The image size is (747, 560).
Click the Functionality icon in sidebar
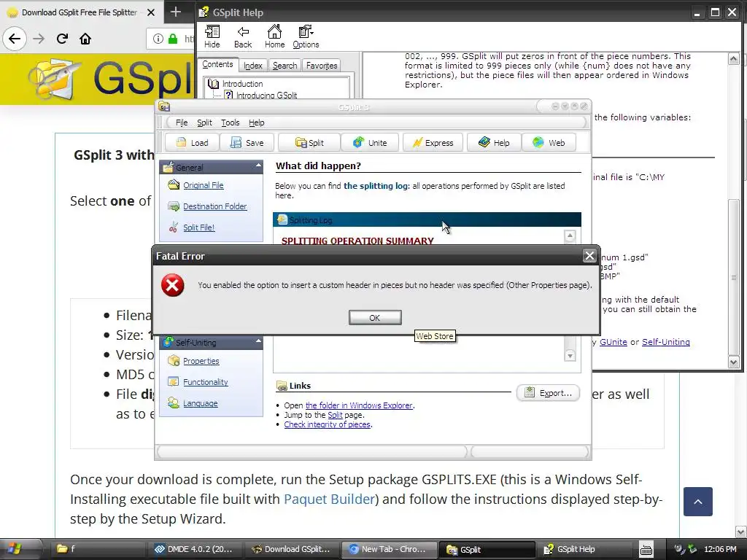pyautogui.click(x=174, y=382)
